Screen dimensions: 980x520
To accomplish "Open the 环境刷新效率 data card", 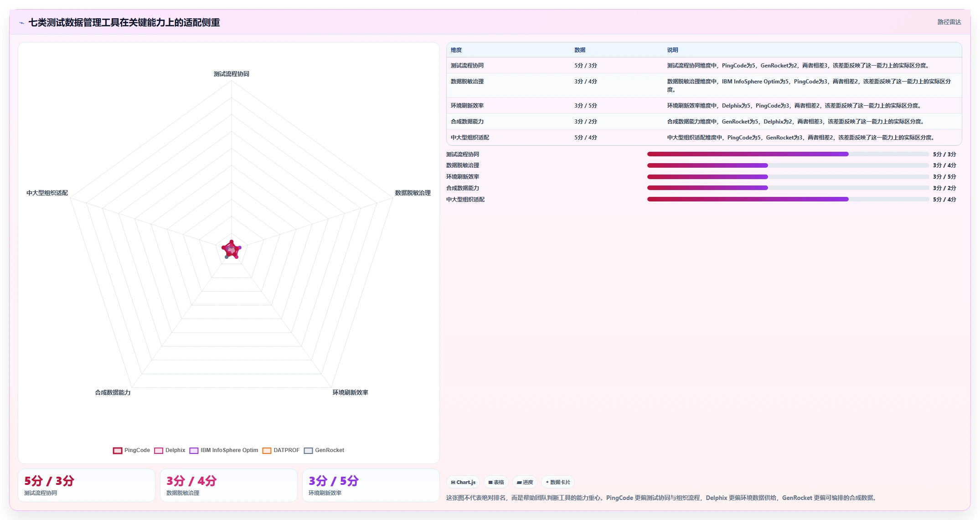I will click(x=371, y=486).
